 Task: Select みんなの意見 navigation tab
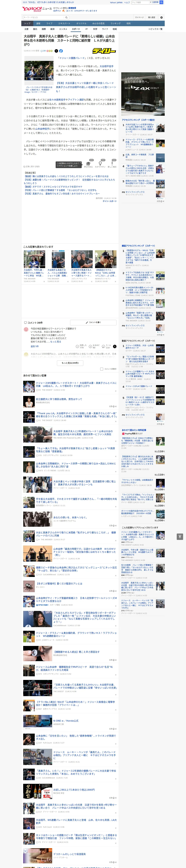click(98, 24)
